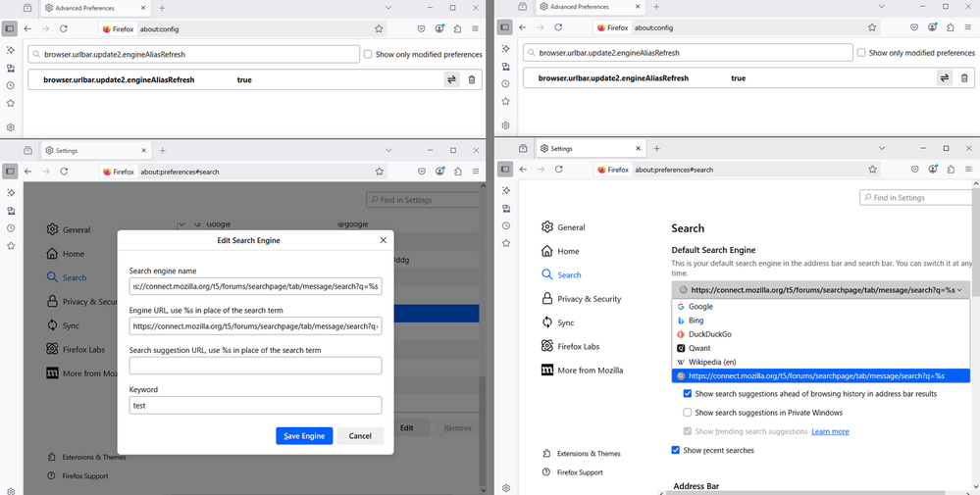Toggle sidebar button in top-left about:config window
The image size is (980, 495).
click(x=10, y=28)
